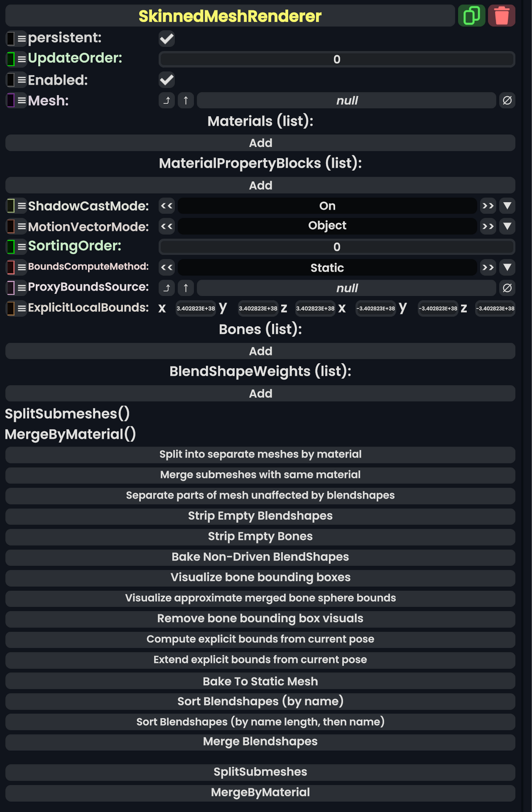Open the MotionVectorMode dropdown

click(x=507, y=226)
